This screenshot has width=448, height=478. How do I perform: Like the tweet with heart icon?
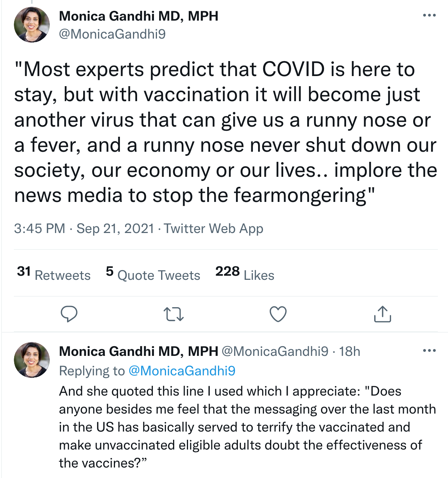click(x=278, y=314)
